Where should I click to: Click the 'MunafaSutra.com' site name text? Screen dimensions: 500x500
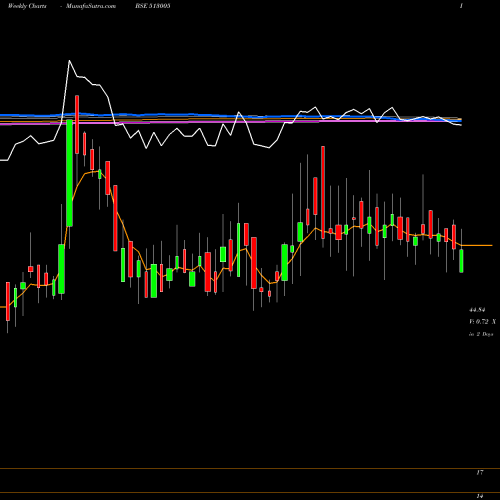91,6
